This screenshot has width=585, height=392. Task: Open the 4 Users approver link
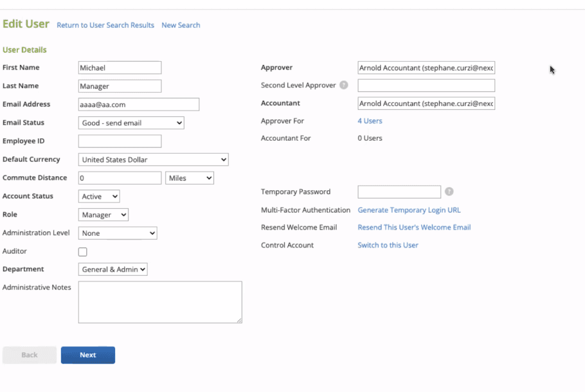[x=370, y=121]
